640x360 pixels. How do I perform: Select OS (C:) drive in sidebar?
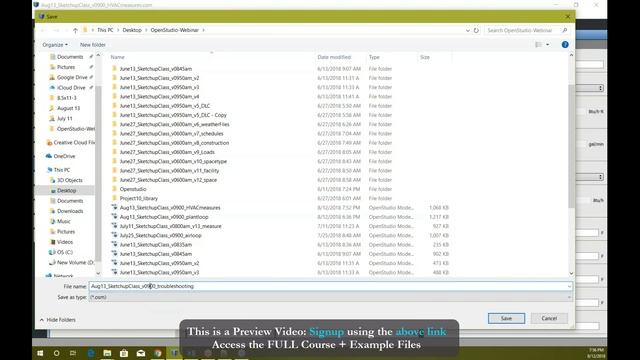pyautogui.click(x=64, y=252)
